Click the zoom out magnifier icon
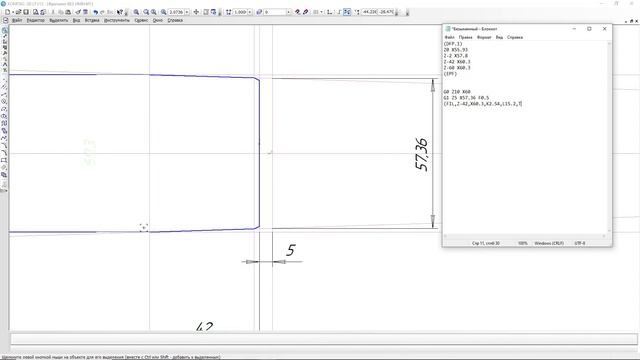This screenshot has height=360, width=640. pos(153,12)
